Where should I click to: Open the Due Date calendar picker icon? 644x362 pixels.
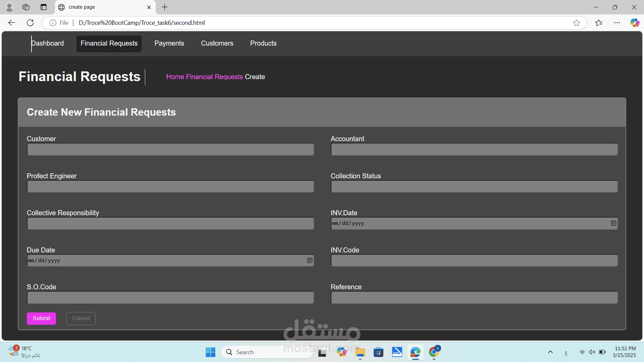310,260
